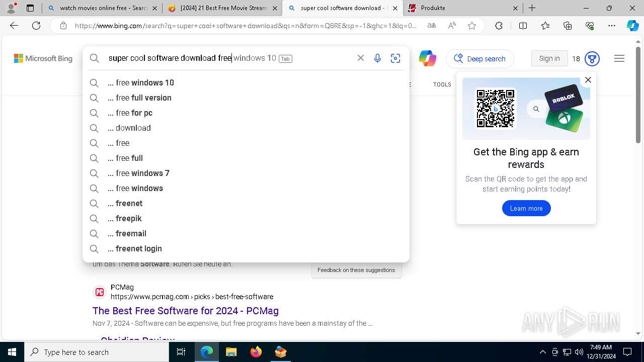Open a new browser tab
The width and height of the screenshot is (644, 362).
[x=532, y=8]
